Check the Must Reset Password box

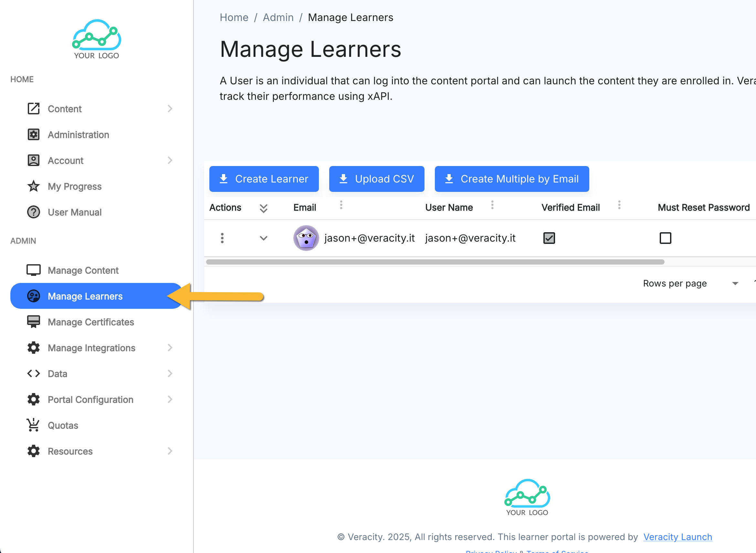[x=665, y=238]
